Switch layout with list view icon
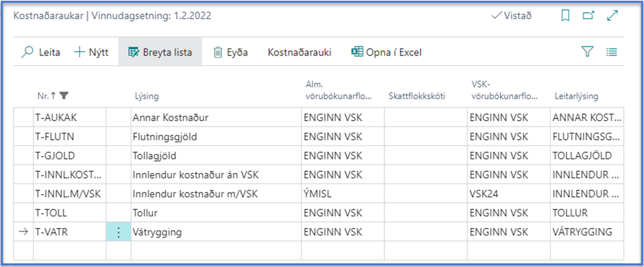 612,52
